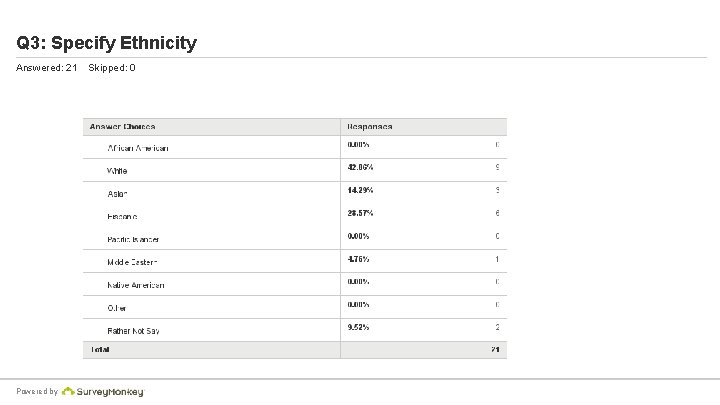Screen dimensions: 720x405
Task: Click the 'Total' row label
Action: [100, 350]
